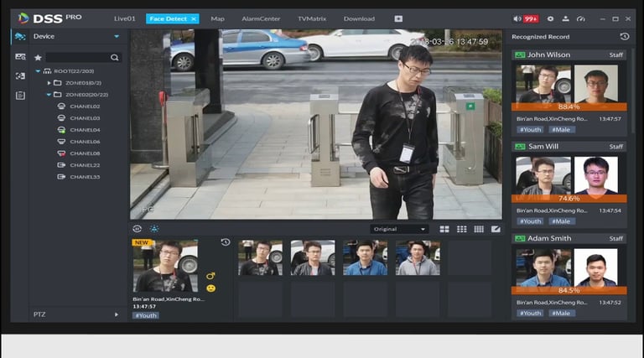Open blue-shirt man snapshot thumbnail
Viewport: 644px width, 358px height.
[365, 258]
